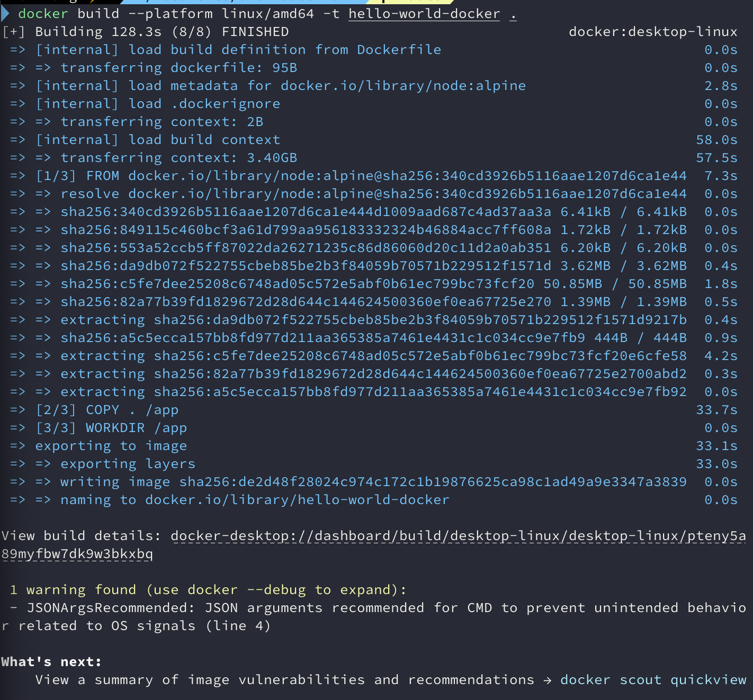Click the 58.0s duration value
Screen dimensions: 753x700
coord(716,140)
